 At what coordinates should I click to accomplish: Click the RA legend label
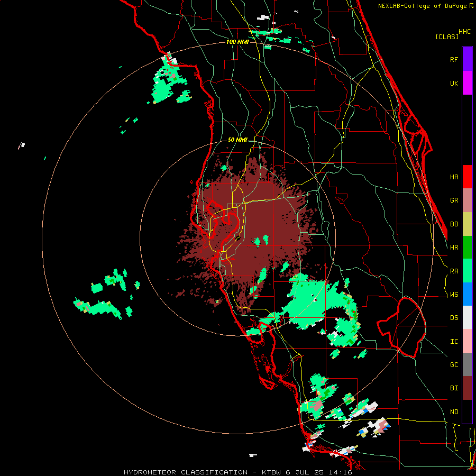454,271
